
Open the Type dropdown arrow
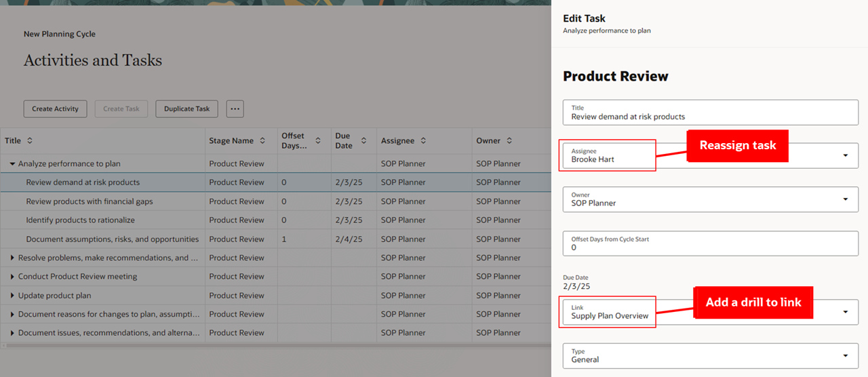coord(845,356)
